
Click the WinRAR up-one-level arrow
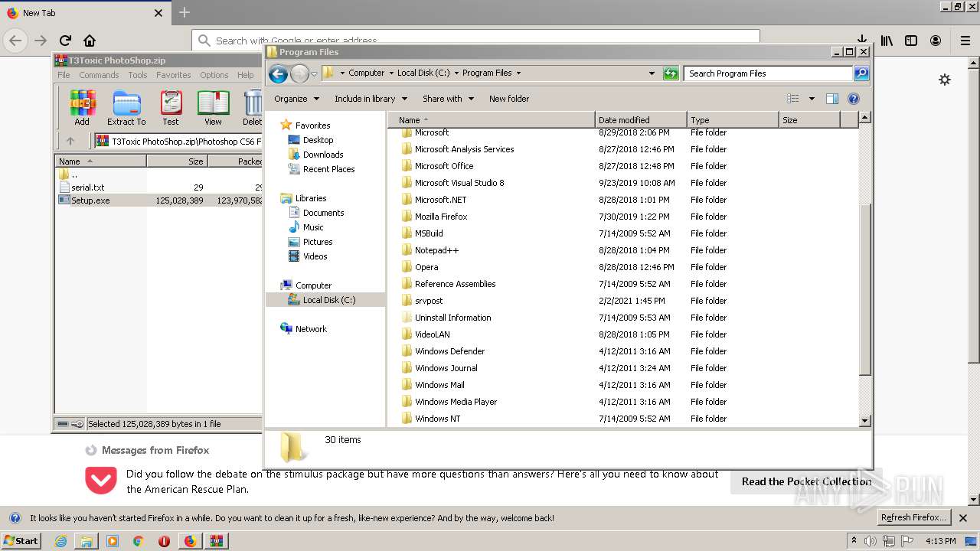[x=70, y=141]
